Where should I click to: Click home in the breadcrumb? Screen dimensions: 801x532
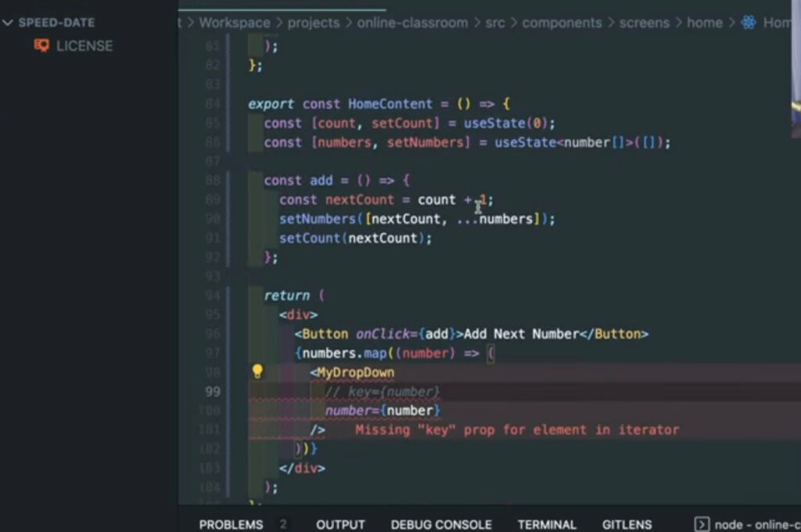pos(705,23)
